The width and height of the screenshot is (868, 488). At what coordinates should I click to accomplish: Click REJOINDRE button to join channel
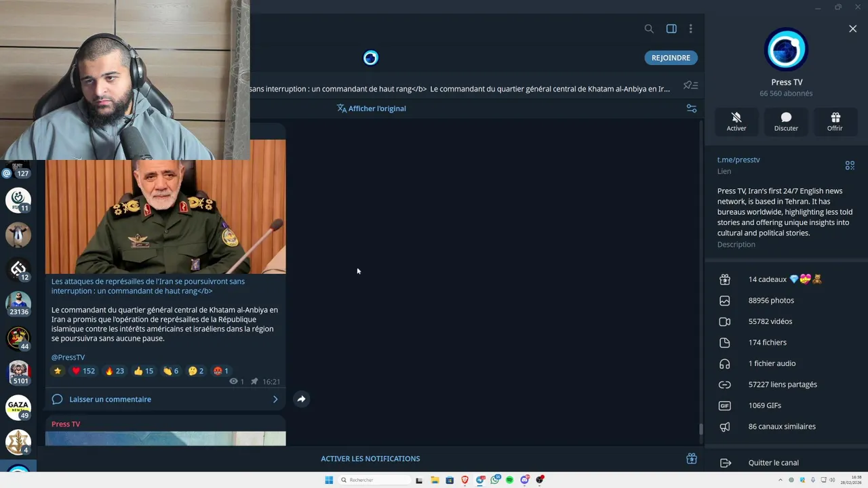coord(671,58)
